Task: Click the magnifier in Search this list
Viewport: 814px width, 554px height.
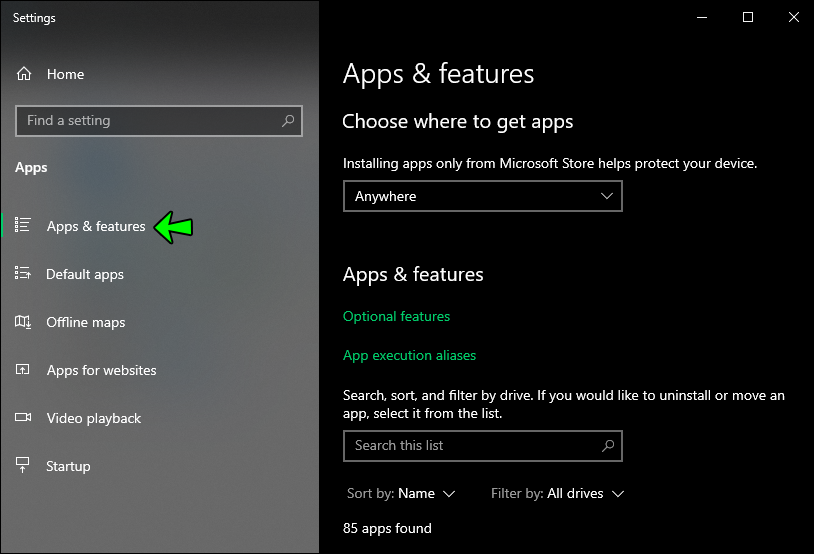Action: pos(608,446)
